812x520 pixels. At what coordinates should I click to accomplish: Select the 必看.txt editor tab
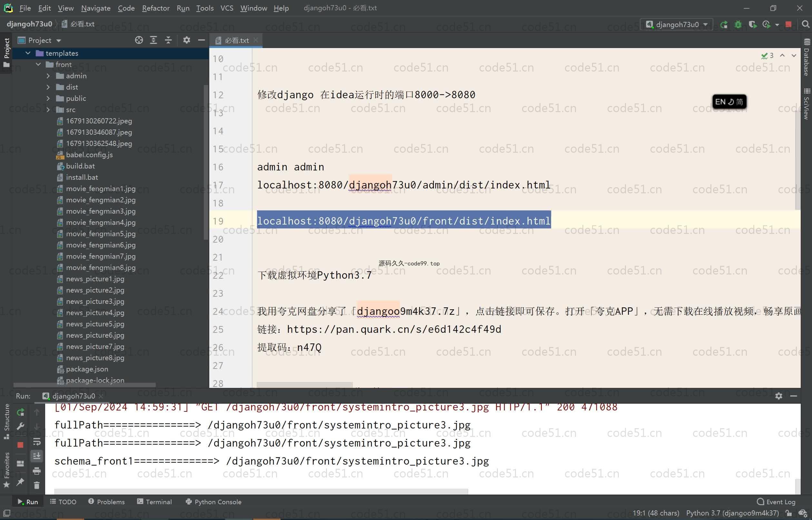pos(236,41)
